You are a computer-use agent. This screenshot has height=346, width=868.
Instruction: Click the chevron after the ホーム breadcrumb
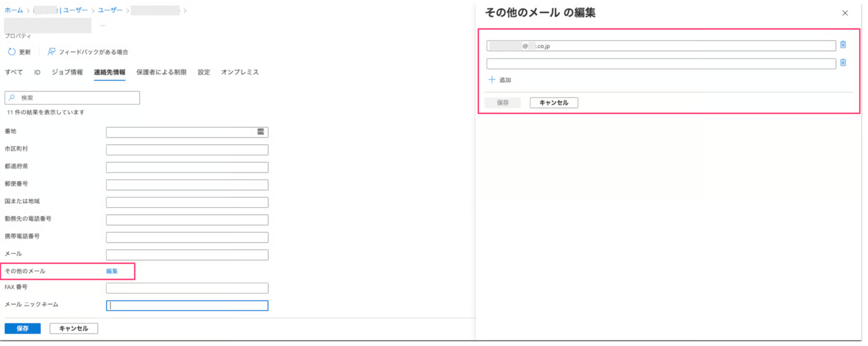click(28, 11)
